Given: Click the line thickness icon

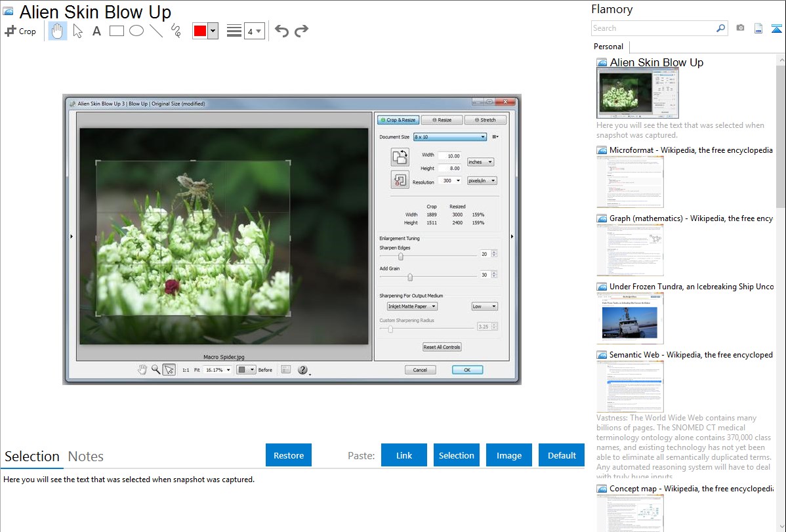Looking at the screenshot, I should pos(234,31).
